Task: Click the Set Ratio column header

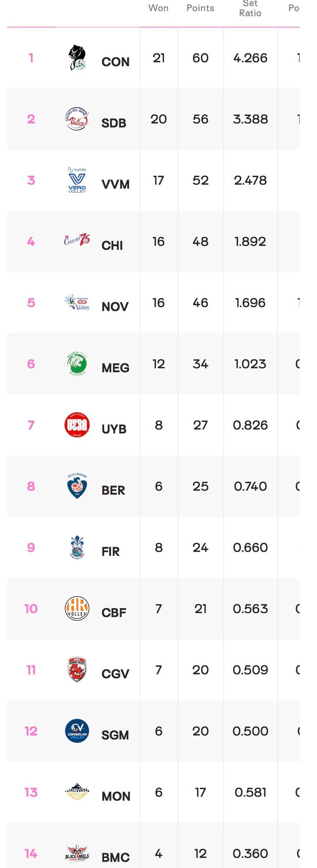Action: [x=250, y=9]
